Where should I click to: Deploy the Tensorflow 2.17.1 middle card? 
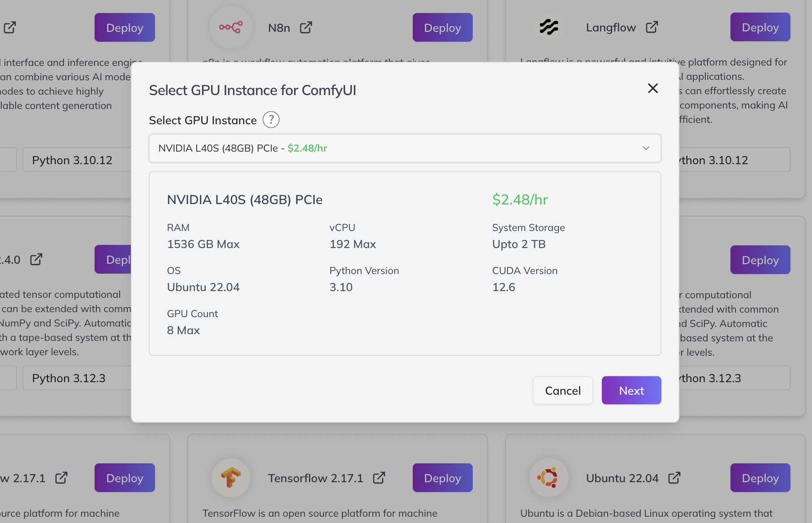pos(443,478)
